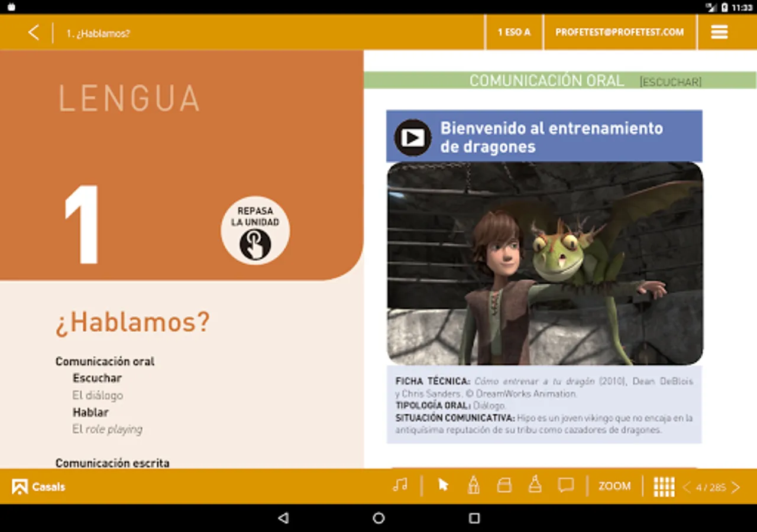Open the Hablar section
The image size is (757, 532).
pyautogui.click(x=90, y=412)
